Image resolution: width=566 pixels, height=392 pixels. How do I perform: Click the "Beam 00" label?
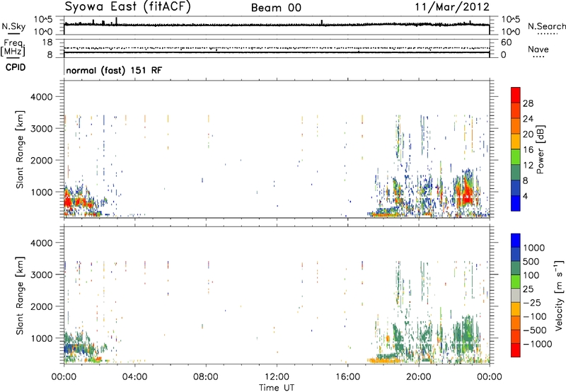tap(276, 8)
